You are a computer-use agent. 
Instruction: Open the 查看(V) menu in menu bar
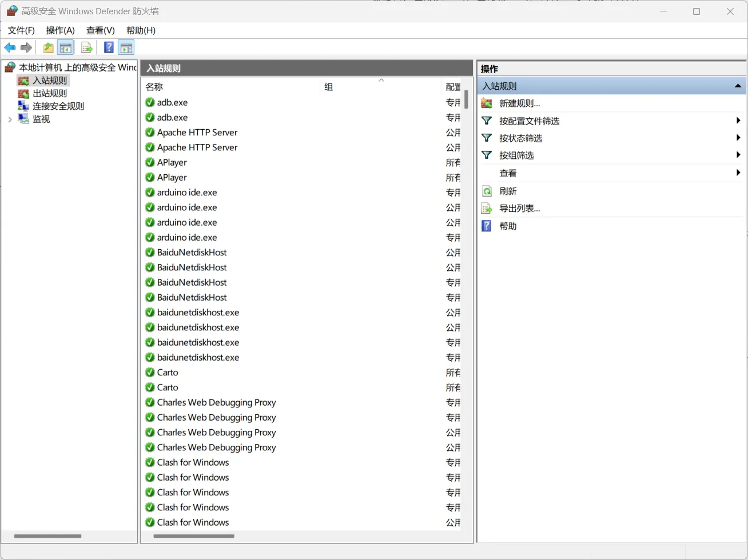click(x=101, y=30)
